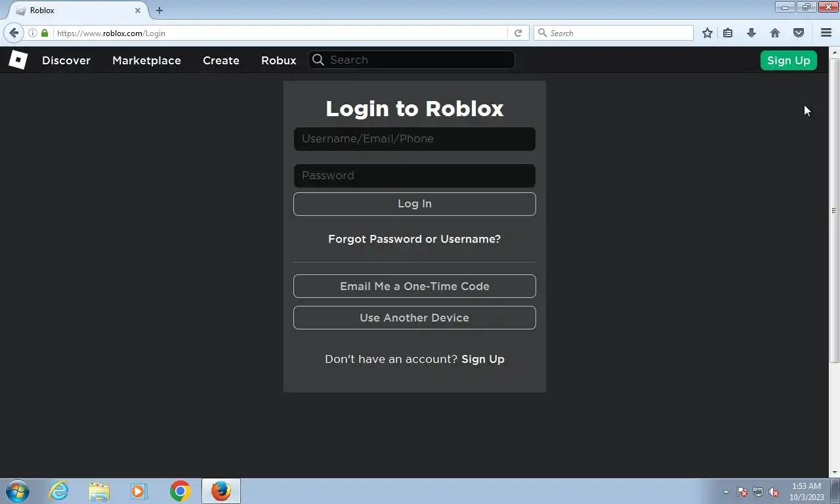Open File Explorer from taskbar

[x=99, y=491]
